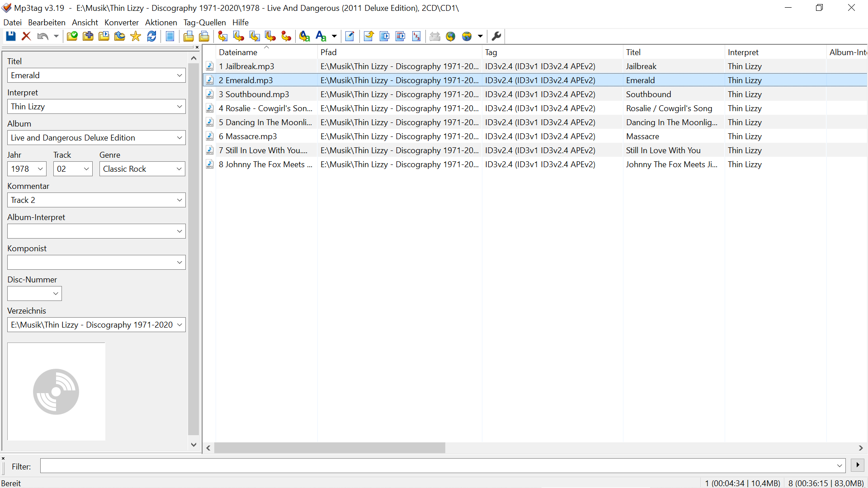
Task: Open Actions dialog icon
Action: (305, 36)
